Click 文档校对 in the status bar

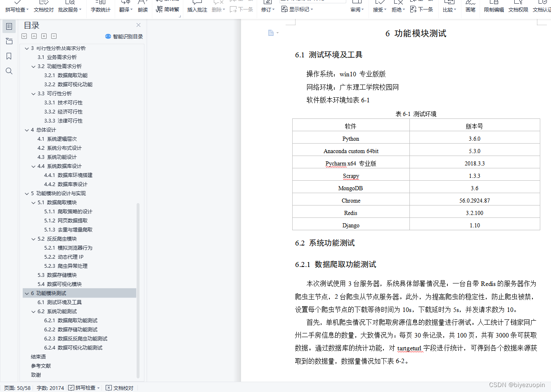[120, 388]
